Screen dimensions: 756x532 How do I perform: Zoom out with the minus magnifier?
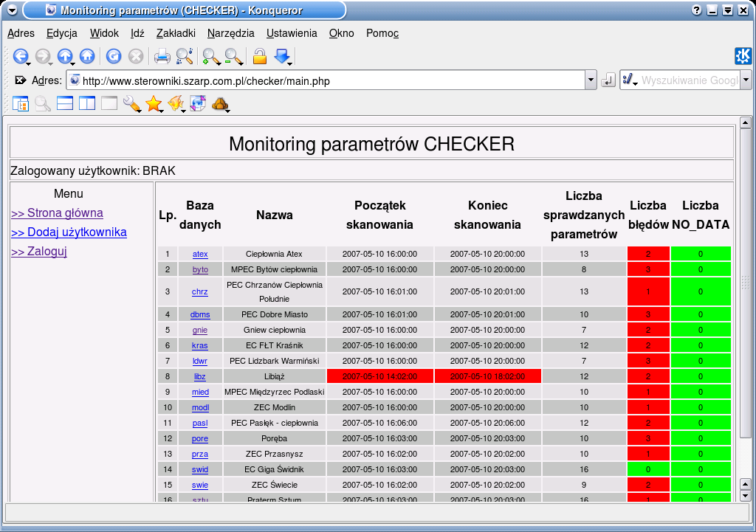233,56
